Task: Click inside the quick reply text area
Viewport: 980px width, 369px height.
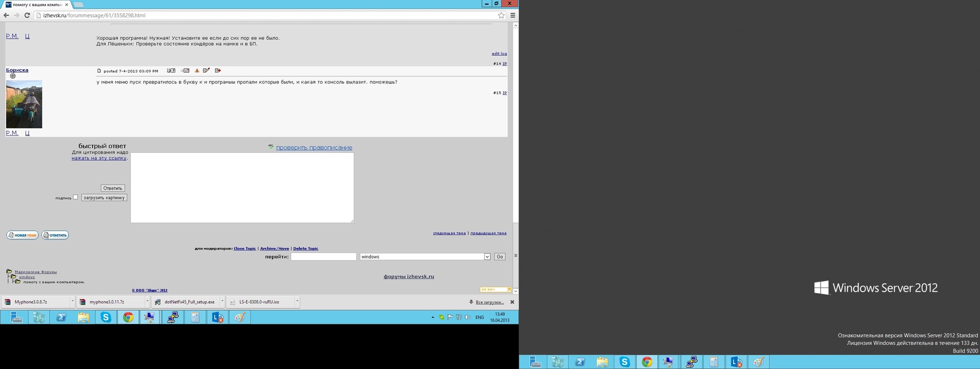Action: click(242, 188)
